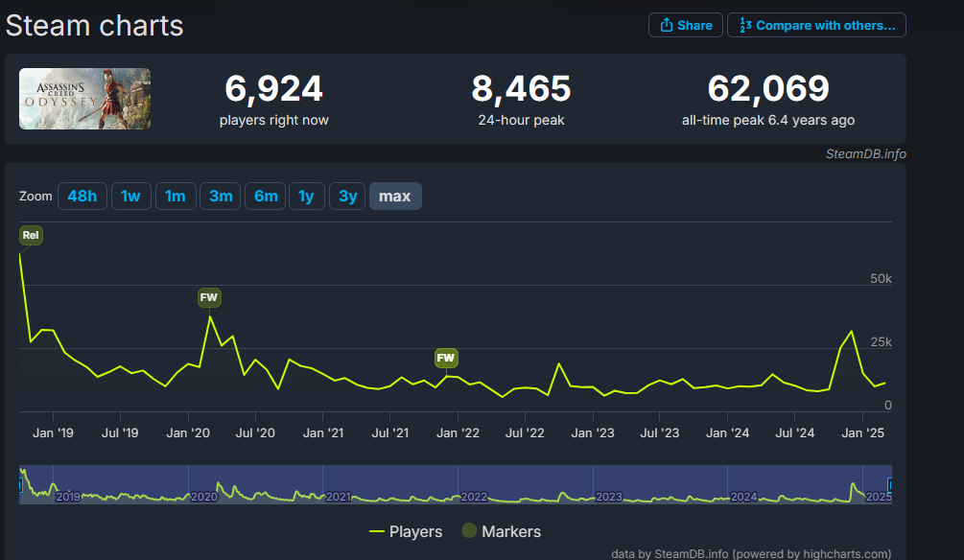This screenshot has height=560, width=964.
Task: Set zoom to 1m
Action: pos(175,197)
